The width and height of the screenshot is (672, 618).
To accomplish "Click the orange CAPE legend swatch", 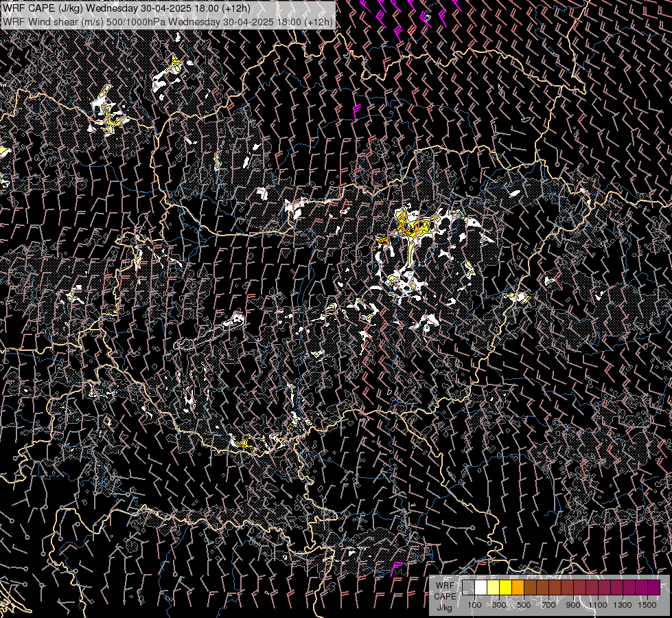I will pyautogui.click(x=518, y=587).
